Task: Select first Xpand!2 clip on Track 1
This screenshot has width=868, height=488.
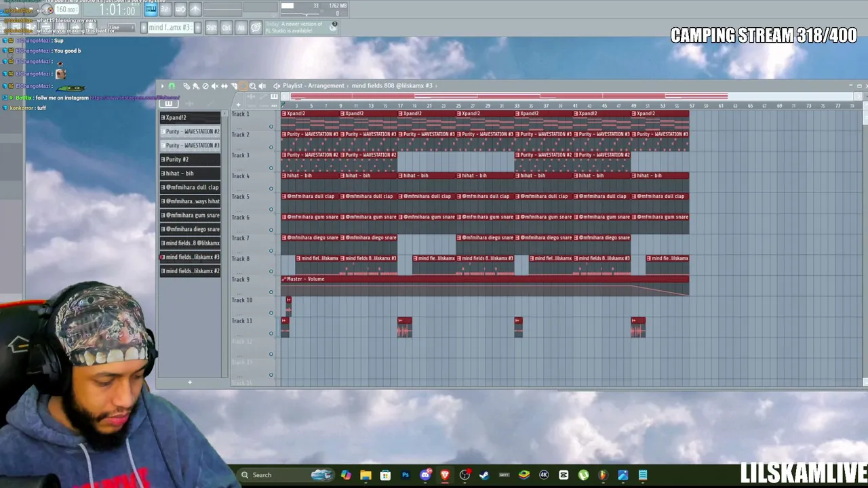Action: 311,121
